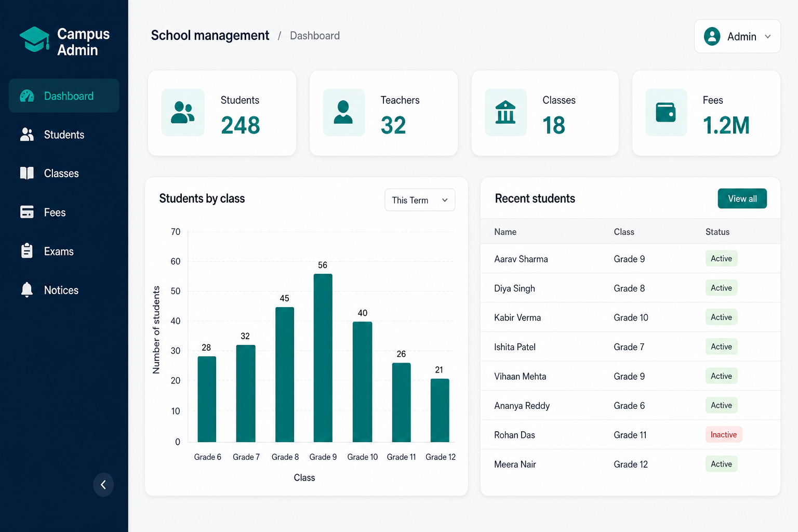Click the chevron next to Admin

tap(768, 36)
